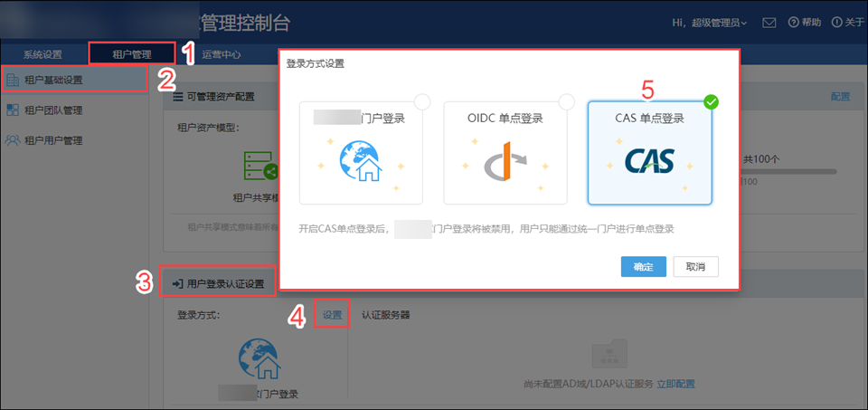Open 租户团队管理 in the sidebar
This screenshot has height=410, width=868.
tap(53, 110)
